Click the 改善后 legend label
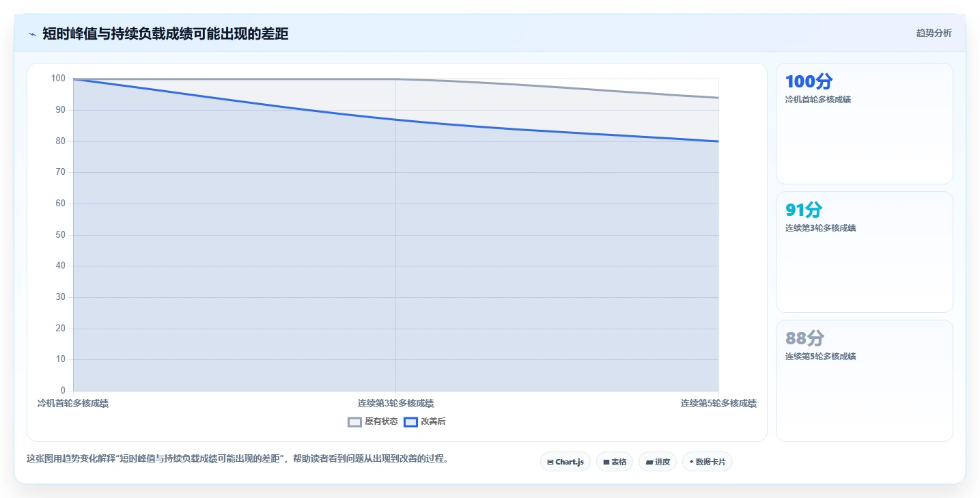 point(433,422)
